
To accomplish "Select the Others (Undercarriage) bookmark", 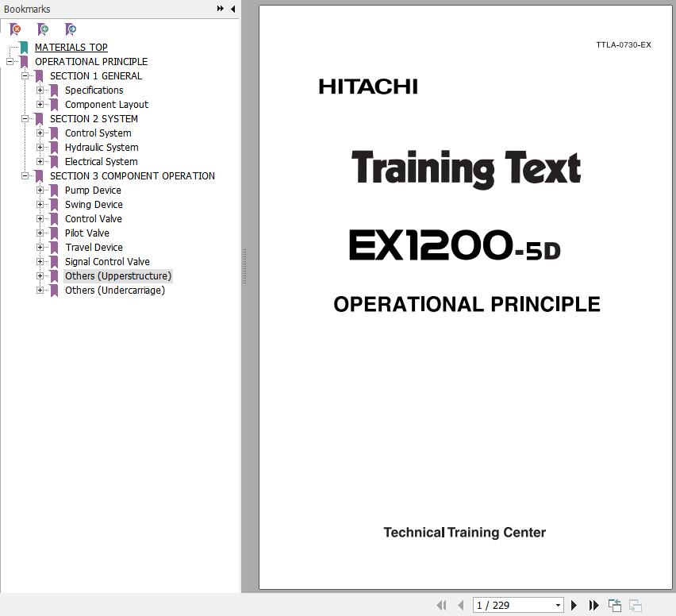I will (115, 291).
